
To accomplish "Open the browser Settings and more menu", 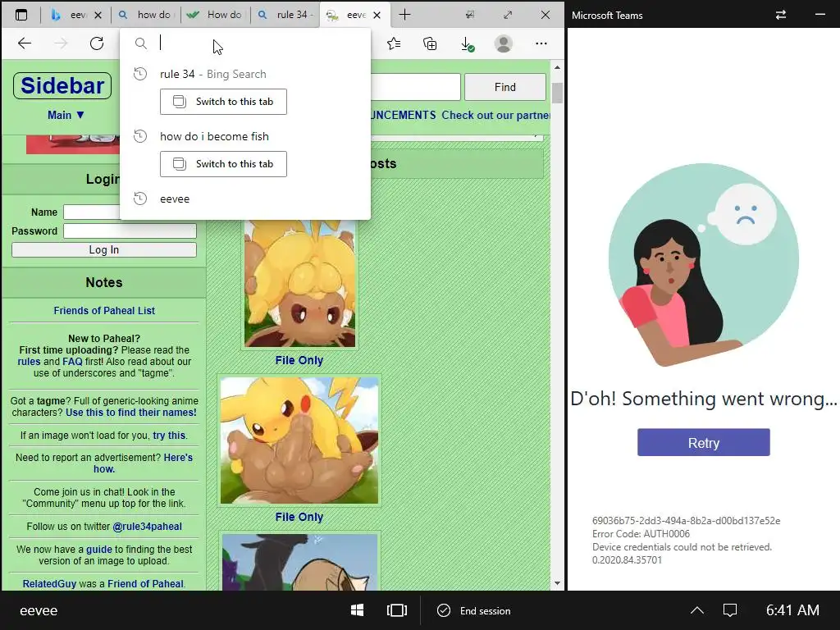I will [541, 43].
